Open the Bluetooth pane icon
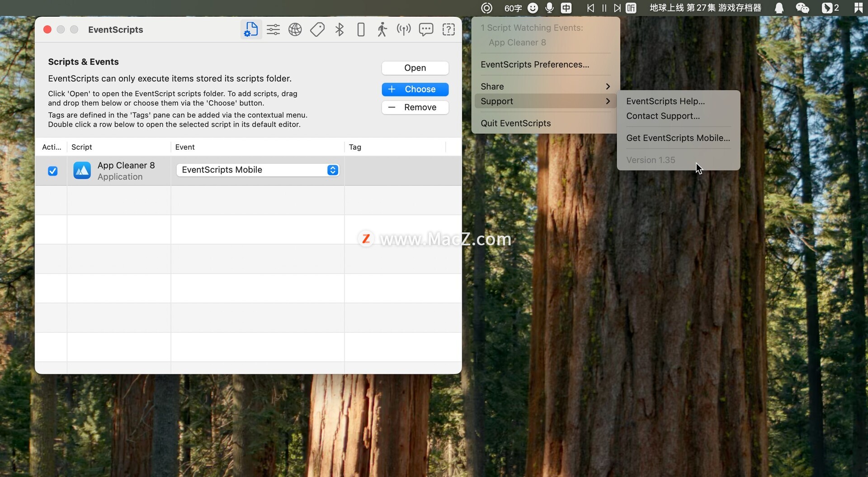868x477 pixels. pyautogui.click(x=340, y=29)
